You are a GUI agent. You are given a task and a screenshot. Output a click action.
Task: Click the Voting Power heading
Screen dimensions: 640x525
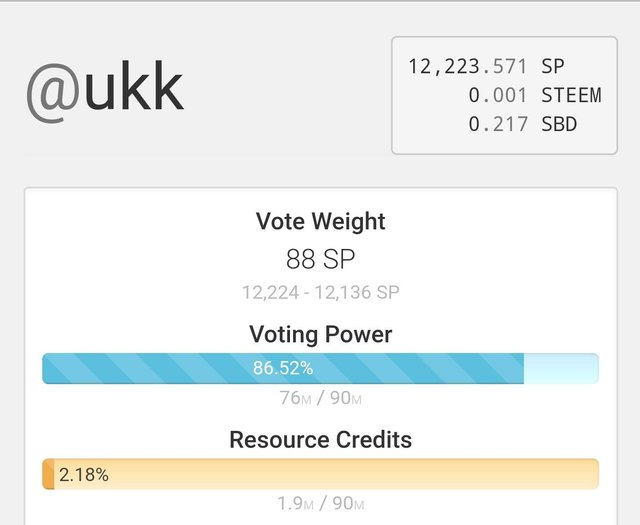(x=320, y=334)
